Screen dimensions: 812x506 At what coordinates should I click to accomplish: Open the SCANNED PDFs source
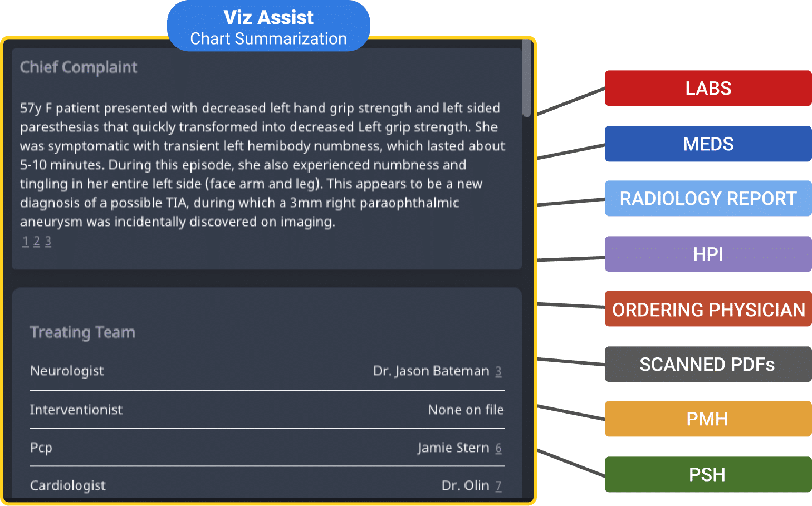coord(708,364)
